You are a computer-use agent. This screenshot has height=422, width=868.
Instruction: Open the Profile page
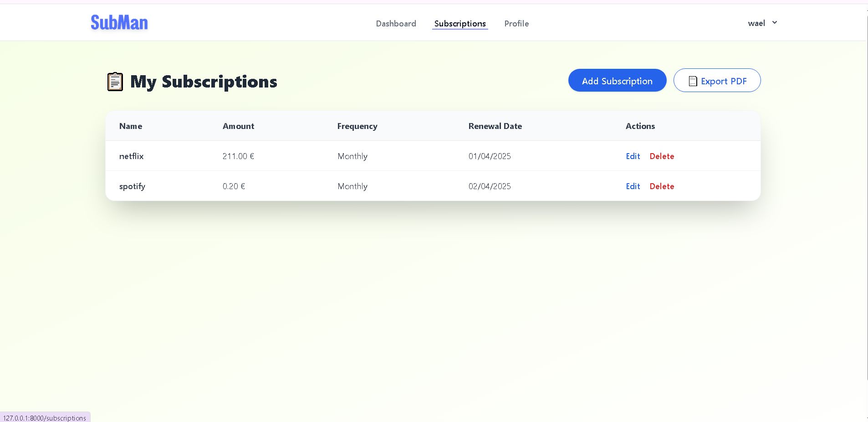[x=516, y=24]
